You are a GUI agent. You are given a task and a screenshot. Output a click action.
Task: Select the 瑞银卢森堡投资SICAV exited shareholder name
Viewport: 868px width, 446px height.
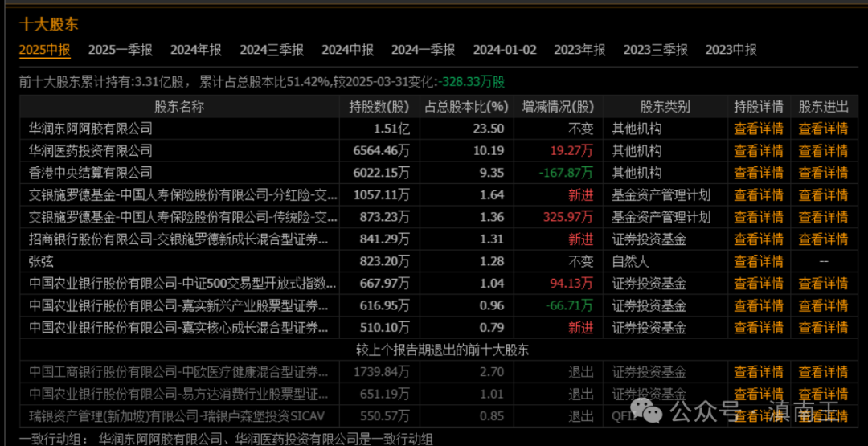coord(177,416)
